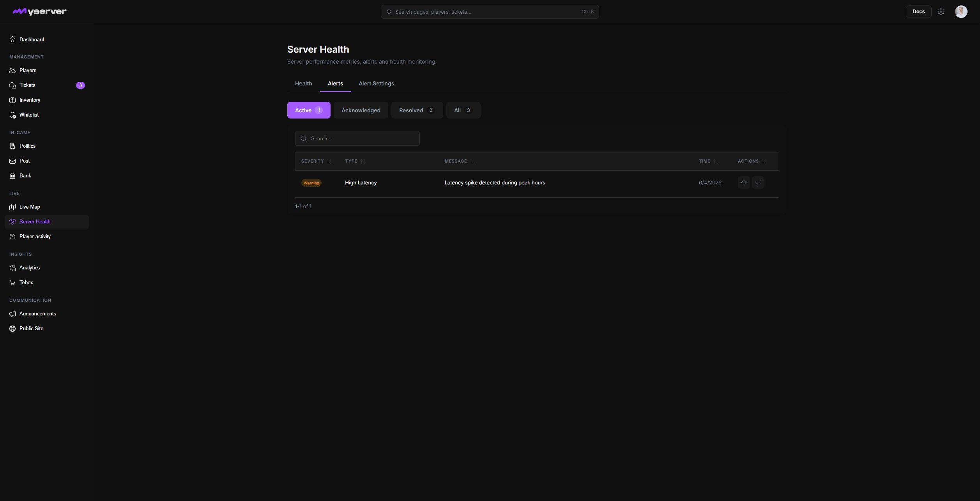Focus the global search bar

(490, 12)
